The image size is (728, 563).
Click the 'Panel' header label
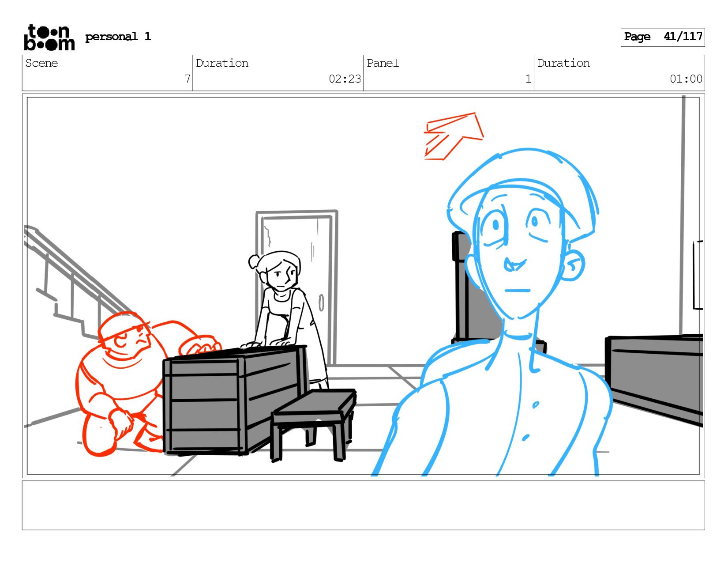point(383,63)
